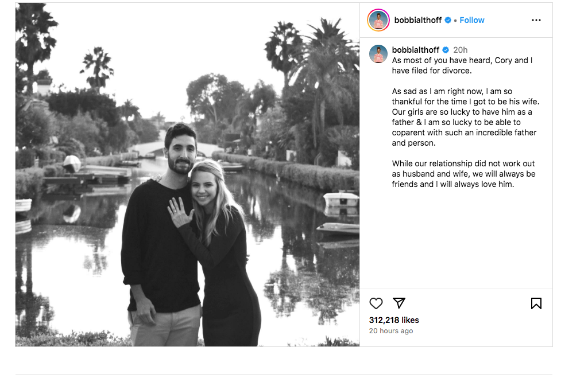Like the post with the heart icon

(x=376, y=303)
